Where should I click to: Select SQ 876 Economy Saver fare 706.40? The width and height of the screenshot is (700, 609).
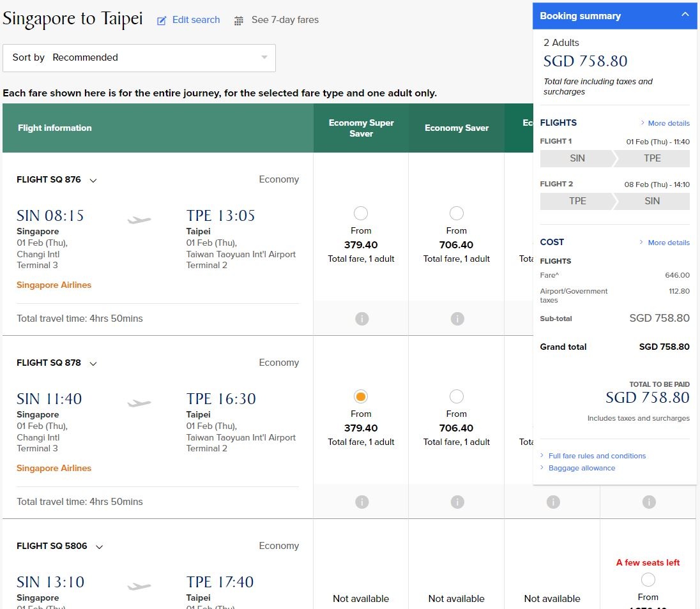[456, 213]
